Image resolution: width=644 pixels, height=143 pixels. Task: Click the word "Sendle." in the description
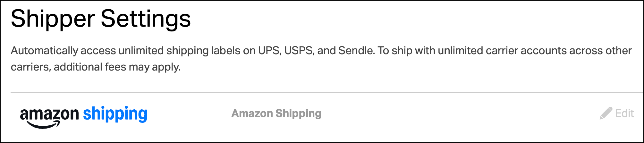coord(357,51)
